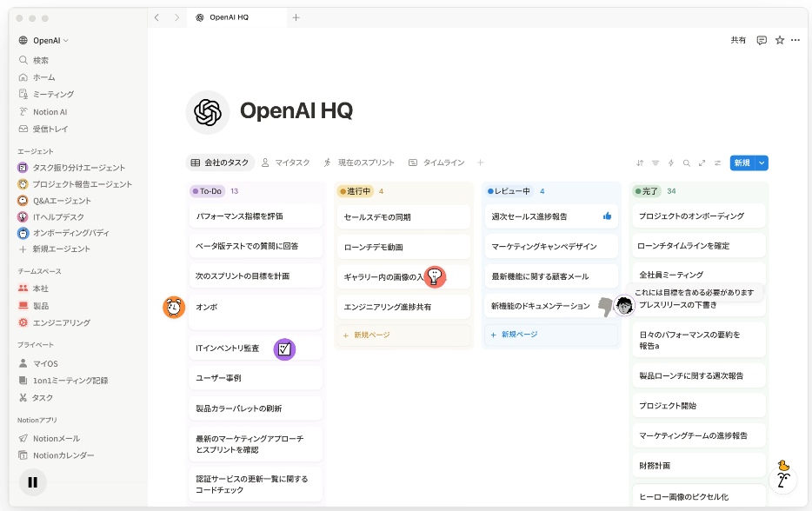The width and height of the screenshot is (812, 511).
Task: Switch to 会社のタスク view tab
Action: coord(220,163)
